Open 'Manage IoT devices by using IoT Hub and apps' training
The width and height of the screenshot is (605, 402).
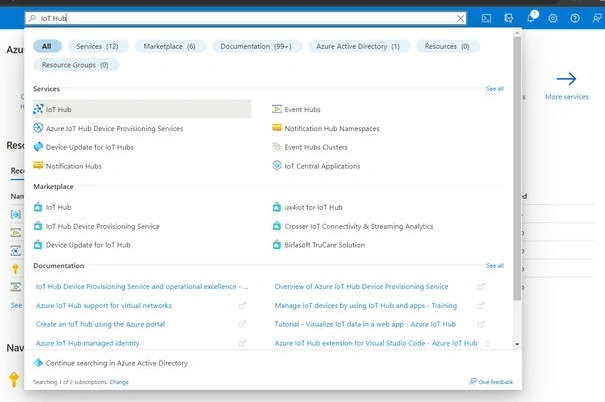coord(366,306)
